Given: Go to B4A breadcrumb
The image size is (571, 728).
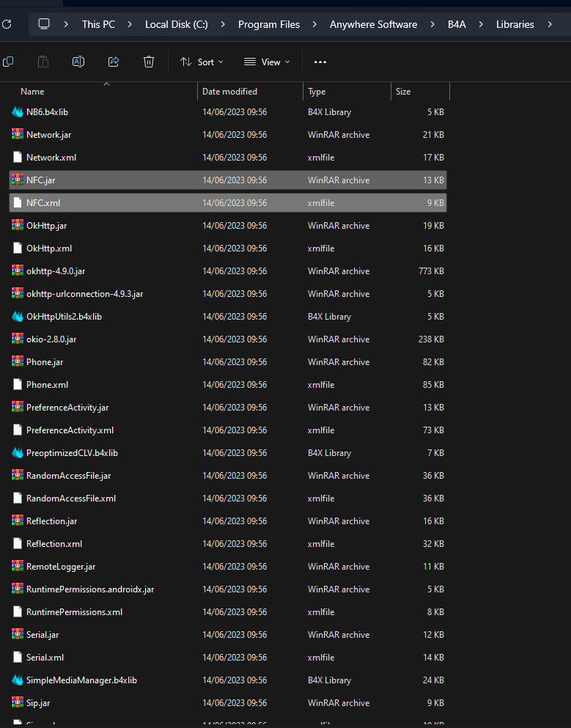Looking at the screenshot, I should (457, 24).
